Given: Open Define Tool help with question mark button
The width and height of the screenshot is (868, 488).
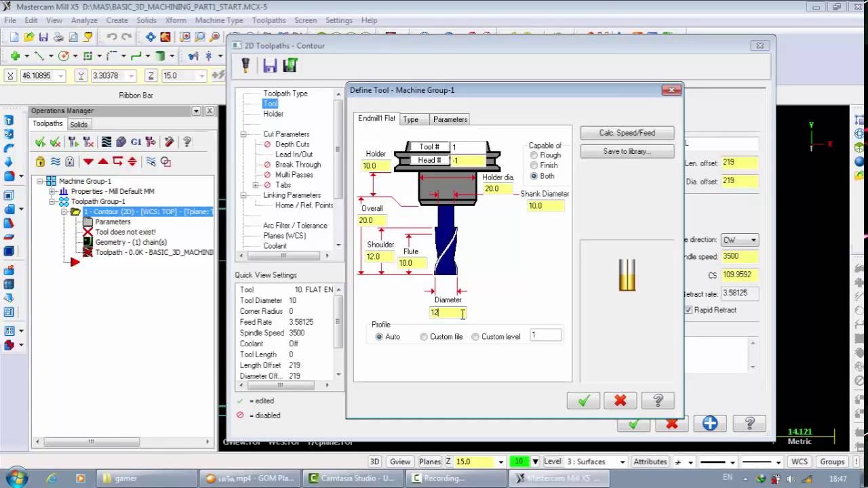Looking at the screenshot, I should coord(658,401).
